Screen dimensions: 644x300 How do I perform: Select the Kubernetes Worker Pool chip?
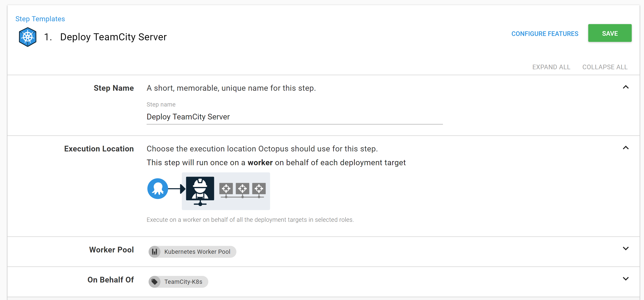197,252
